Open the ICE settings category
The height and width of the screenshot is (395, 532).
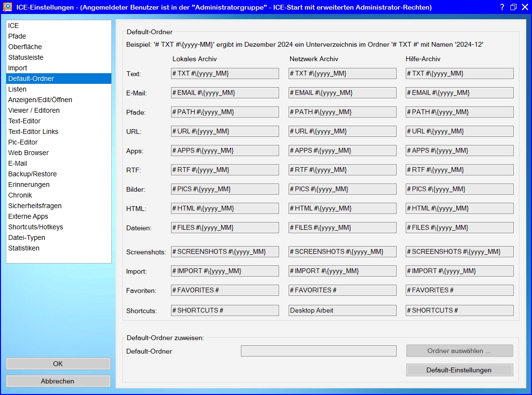59,26
